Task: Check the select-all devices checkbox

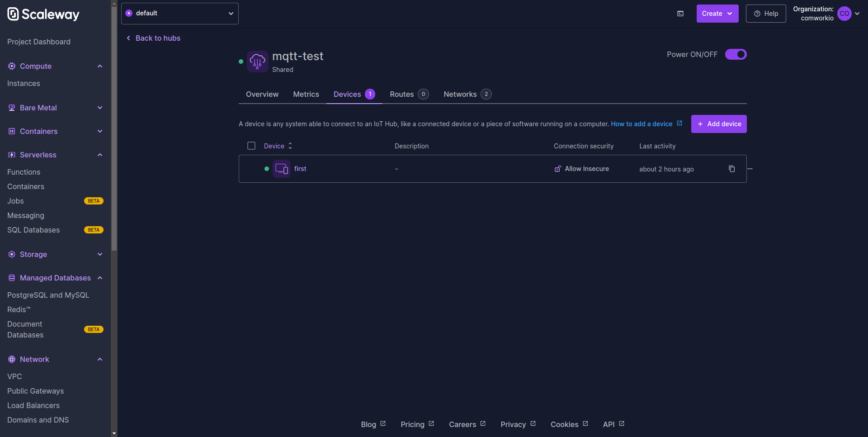Action: (x=251, y=146)
